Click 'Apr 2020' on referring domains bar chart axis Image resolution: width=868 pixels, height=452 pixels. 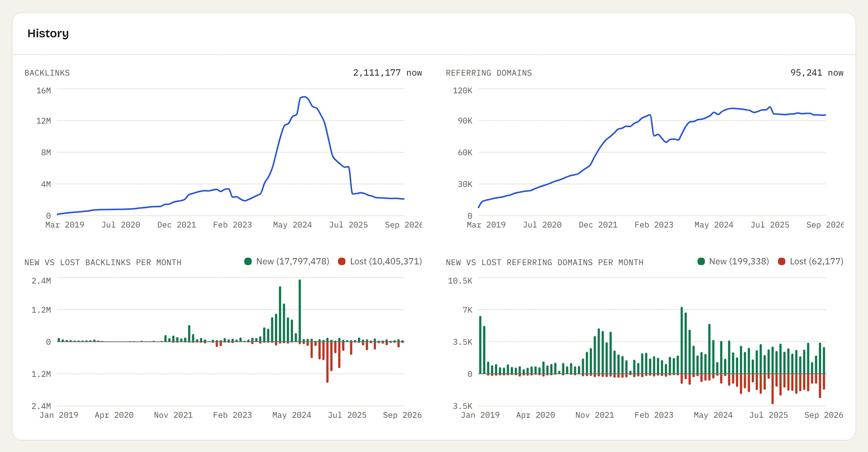[x=535, y=415]
